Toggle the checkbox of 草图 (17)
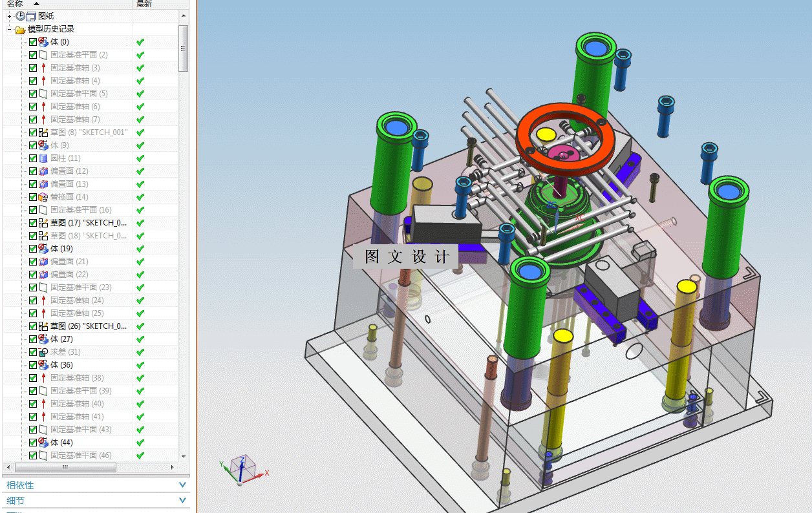 (x=33, y=223)
